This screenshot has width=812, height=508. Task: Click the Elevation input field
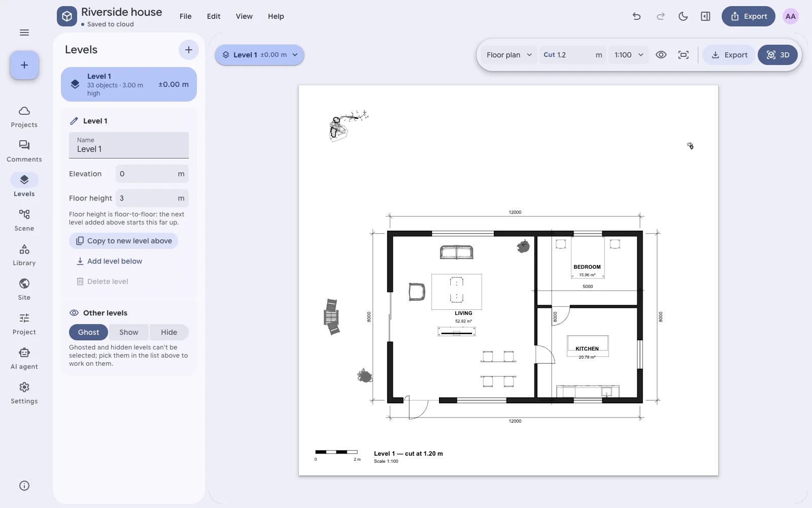pos(152,174)
